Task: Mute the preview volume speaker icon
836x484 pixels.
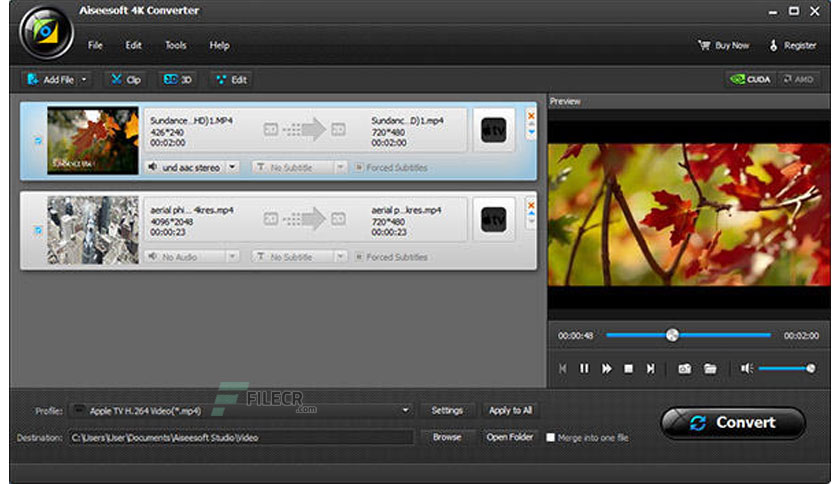Action: pyautogui.click(x=746, y=368)
